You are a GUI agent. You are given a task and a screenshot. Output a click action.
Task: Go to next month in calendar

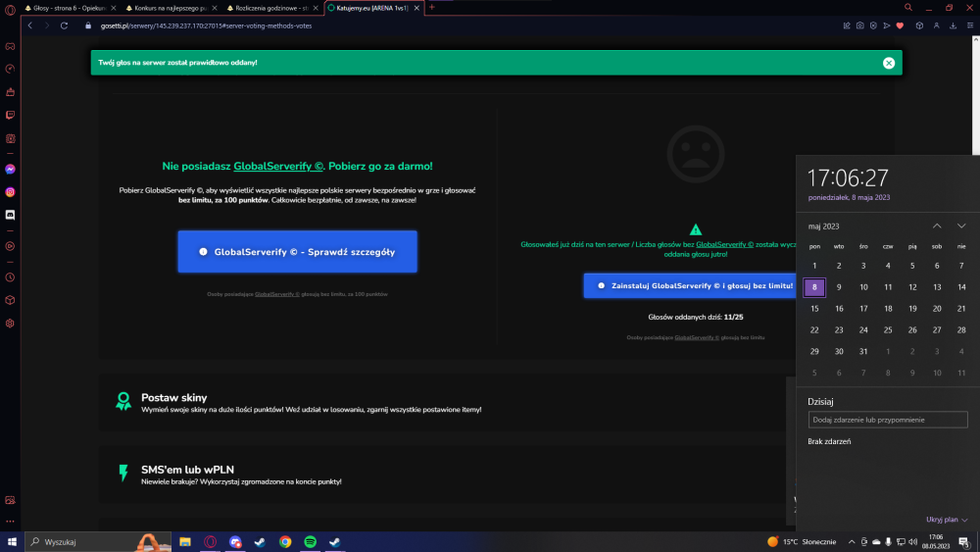(961, 226)
